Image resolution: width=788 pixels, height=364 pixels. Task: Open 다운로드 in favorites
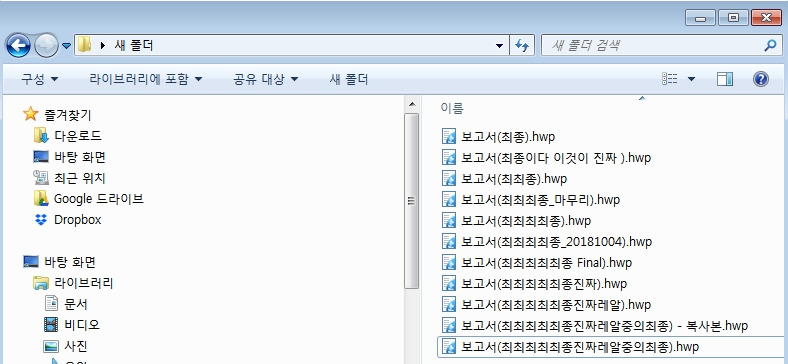point(77,136)
